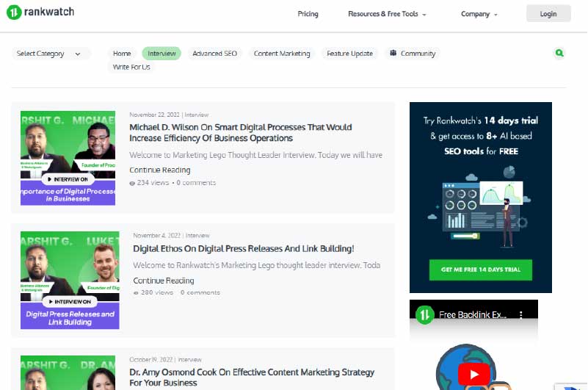Image resolution: width=588 pixels, height=390 pixels.
Task: Open the Digital Ethos press releases article
Action: (x=244, y=248)
